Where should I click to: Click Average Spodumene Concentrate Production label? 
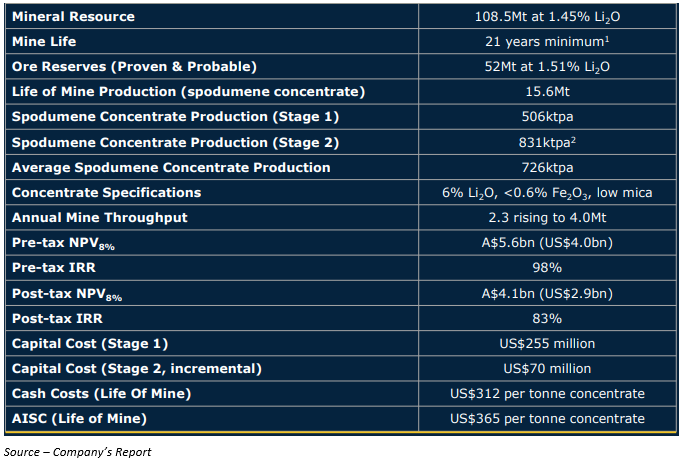171,167
